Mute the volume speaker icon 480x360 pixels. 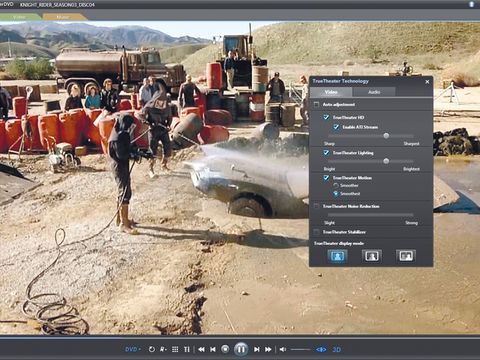click(283, 349)
